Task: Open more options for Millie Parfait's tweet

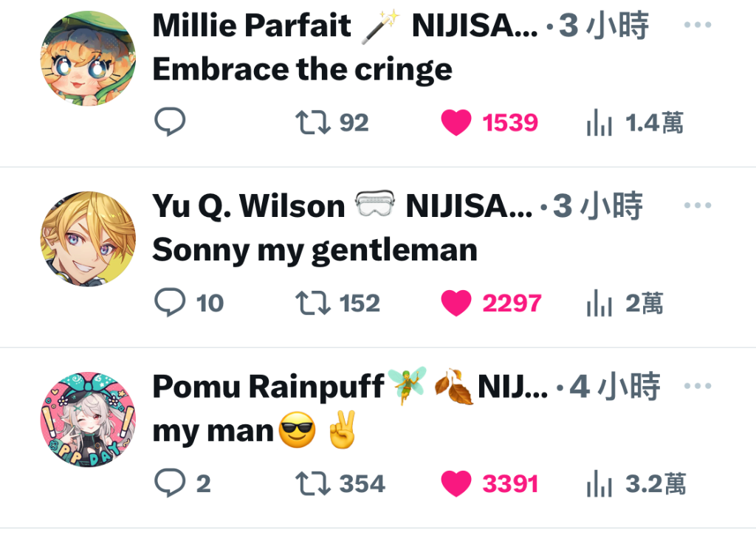Action: (698, 24)
